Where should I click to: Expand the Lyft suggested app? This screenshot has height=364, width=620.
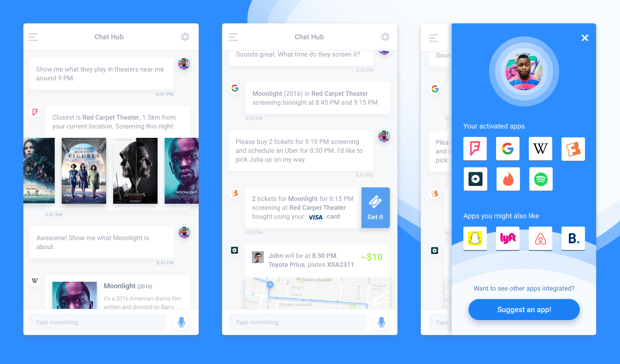coord(508,238)
